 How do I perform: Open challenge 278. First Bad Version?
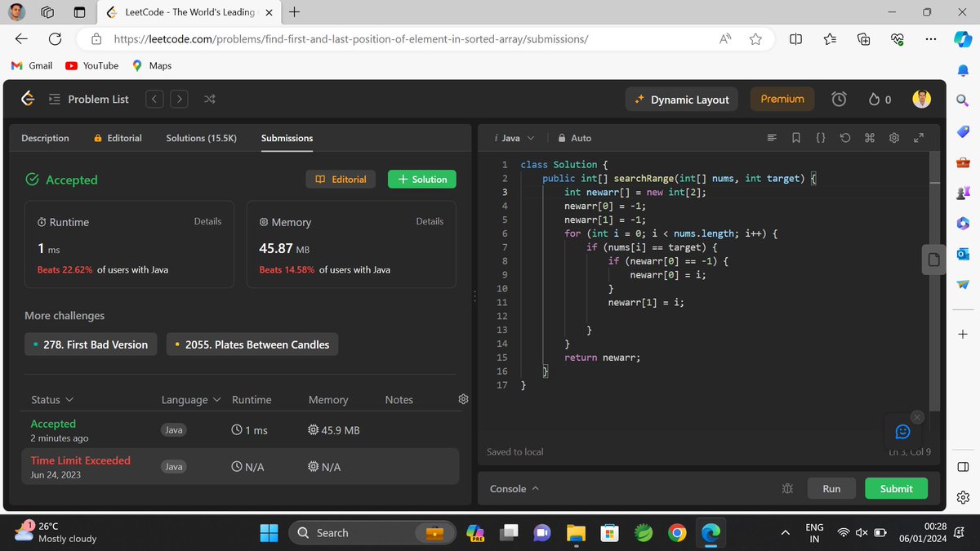click(x=90, y=344)
